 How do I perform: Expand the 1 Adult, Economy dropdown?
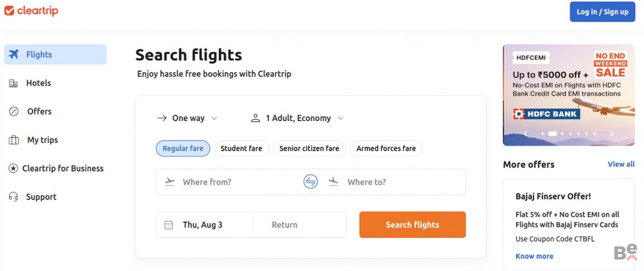[297, 118]
